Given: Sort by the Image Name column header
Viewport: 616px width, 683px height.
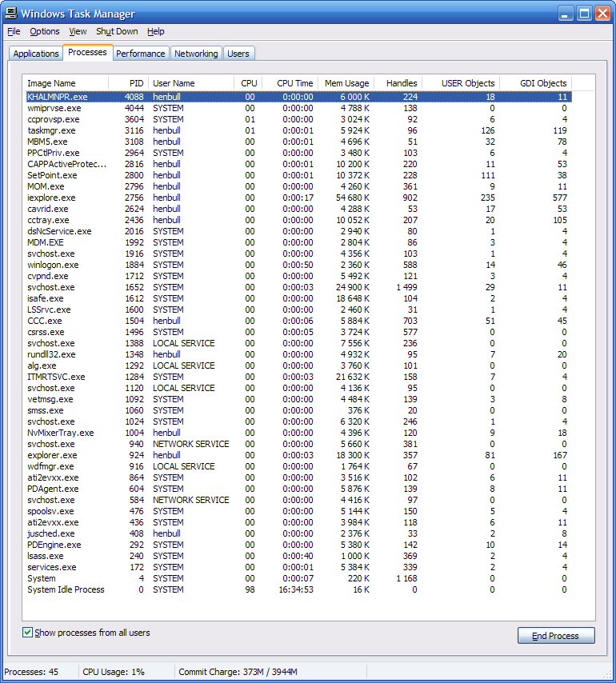Looking at the screenshot, I should pos(66,83).
